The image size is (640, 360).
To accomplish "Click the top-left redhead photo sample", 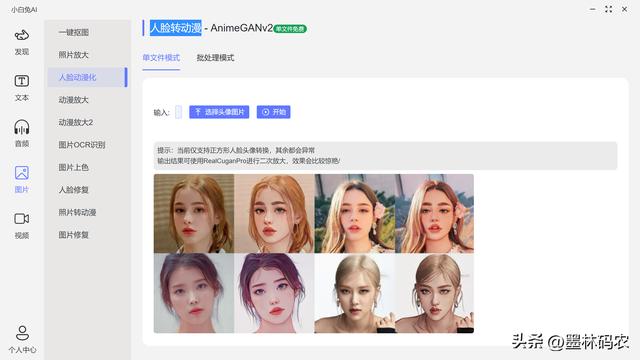I will [x=194, y=213].
